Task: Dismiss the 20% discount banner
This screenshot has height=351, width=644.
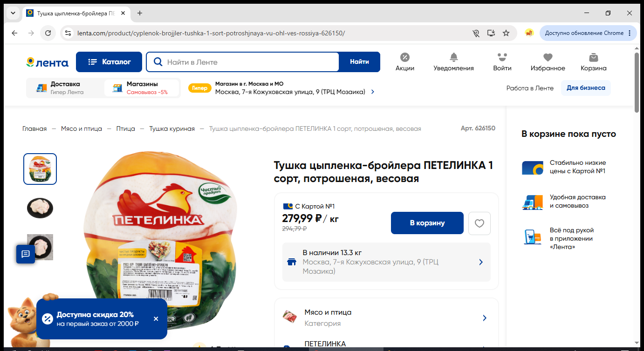Action: [156, 319]
